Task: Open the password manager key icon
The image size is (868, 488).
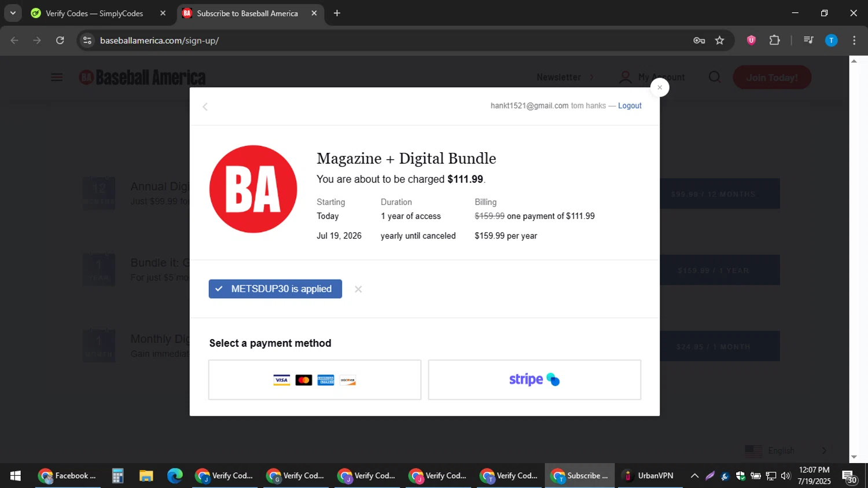Action: (x=699, y=41)
